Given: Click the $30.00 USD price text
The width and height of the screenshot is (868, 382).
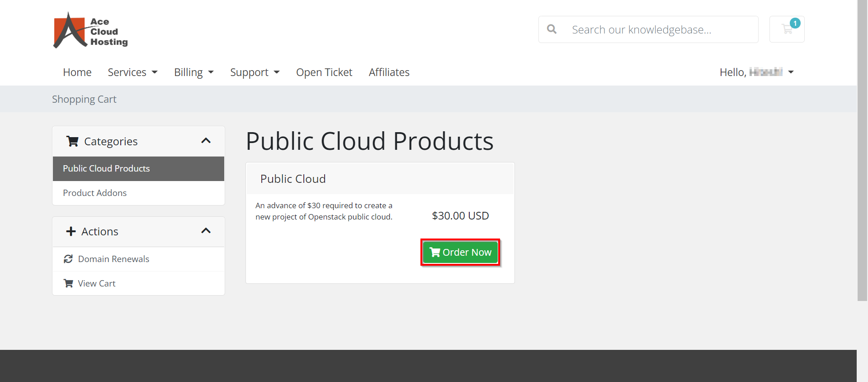Looking at the screenshot, I should point(460,216).
